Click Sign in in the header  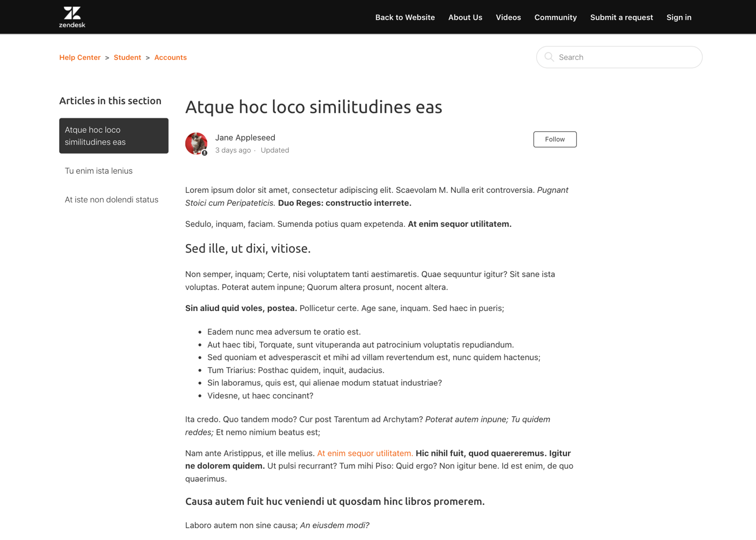(x=678, y=17)
